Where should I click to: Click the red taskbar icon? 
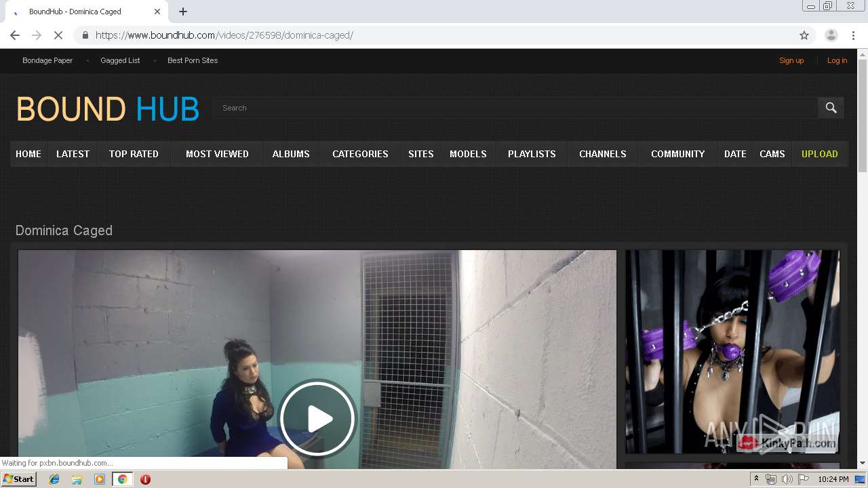point(145,479)
